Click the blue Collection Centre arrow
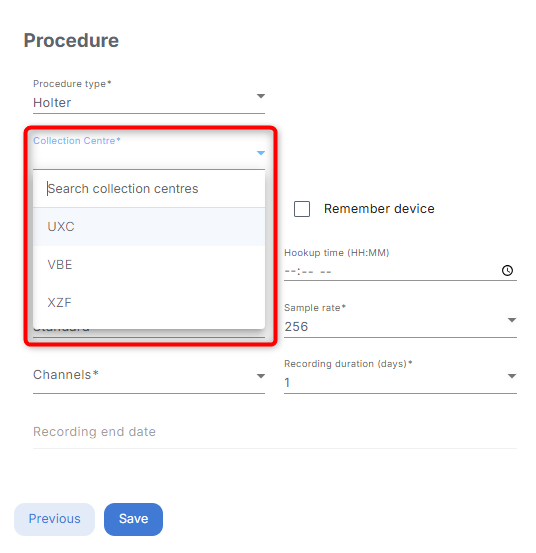536x553 pixels. point(261,153)
